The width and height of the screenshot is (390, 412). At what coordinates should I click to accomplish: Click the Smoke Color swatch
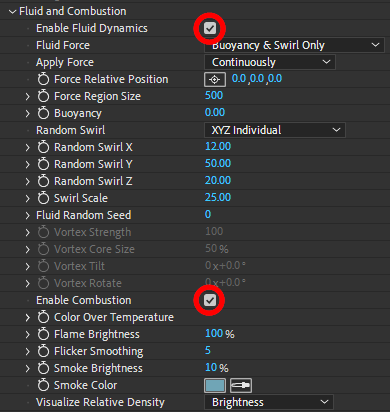click(x=215, y=385)
